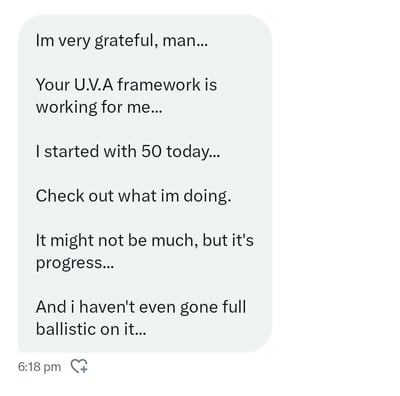
Task: Click the closing line "ballistic on it..."
Action: point(91,329)
